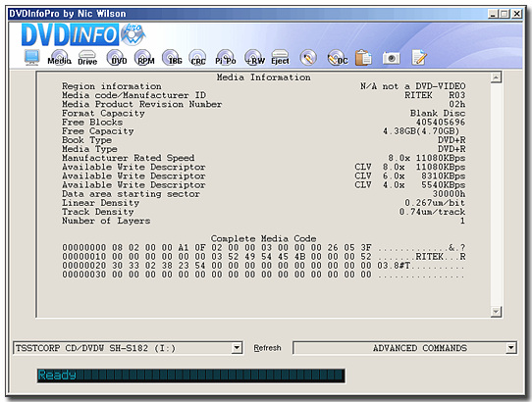Click the 'Number of Layers' label
532x402 pixels.
point(106,221)
